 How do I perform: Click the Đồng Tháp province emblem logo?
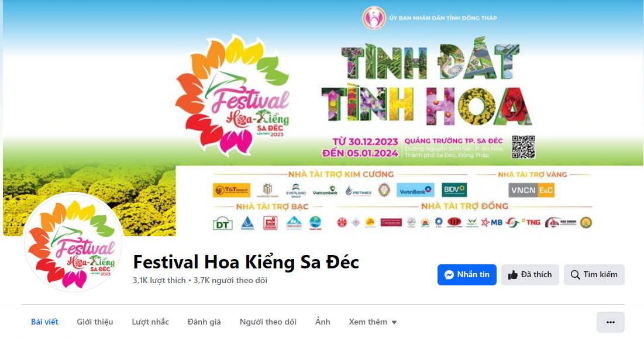pos(374,18)
